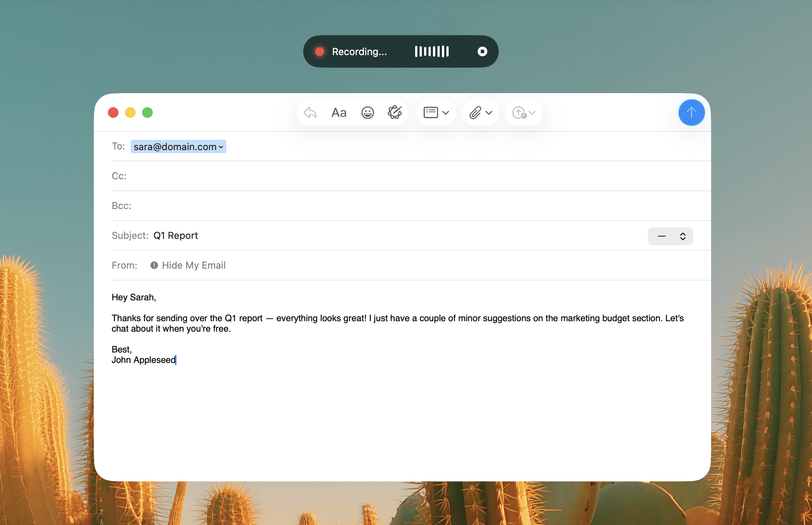Click in the Bcc field
812x525 pixels.
click(261, 205)
